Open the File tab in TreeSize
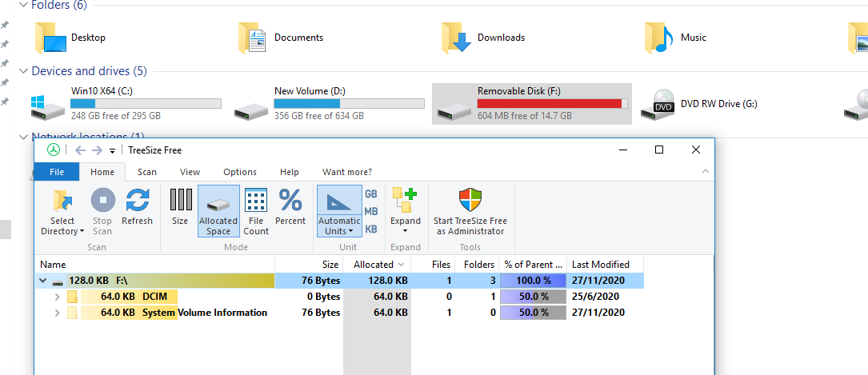This screenshot has width=868, height=375. tap(57, 172)
